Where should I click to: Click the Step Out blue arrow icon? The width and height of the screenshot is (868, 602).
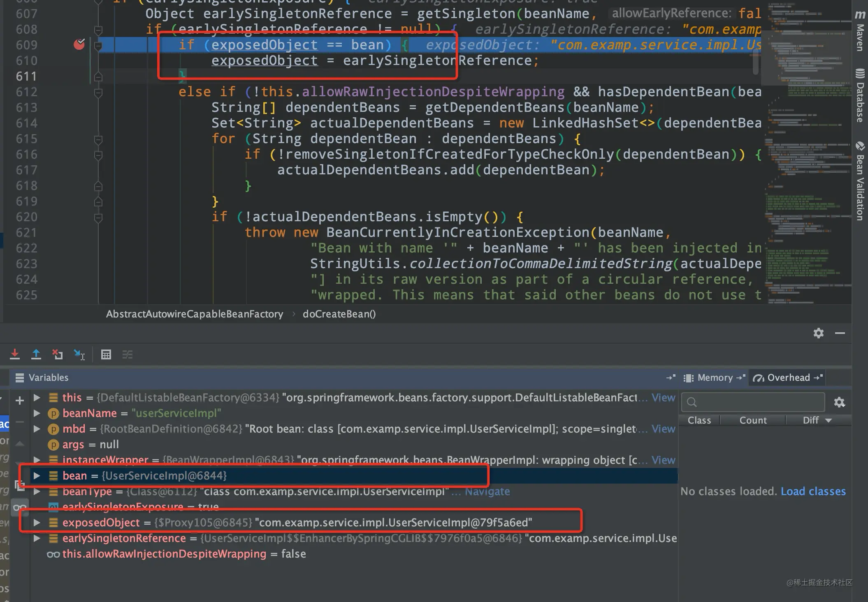point(36,354)
